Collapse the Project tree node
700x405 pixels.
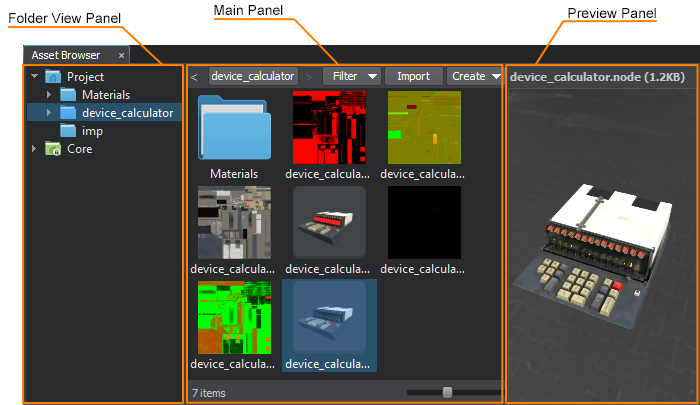pos(34,77)
